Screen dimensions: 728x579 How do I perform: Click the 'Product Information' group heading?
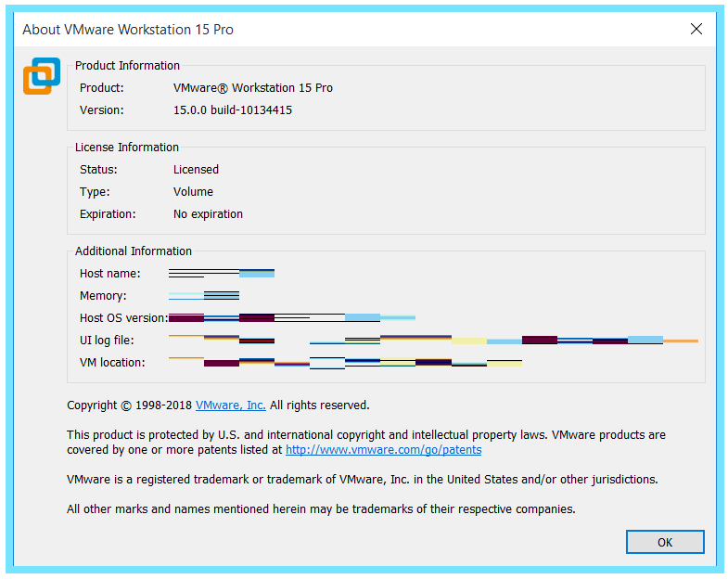[127, 66]
